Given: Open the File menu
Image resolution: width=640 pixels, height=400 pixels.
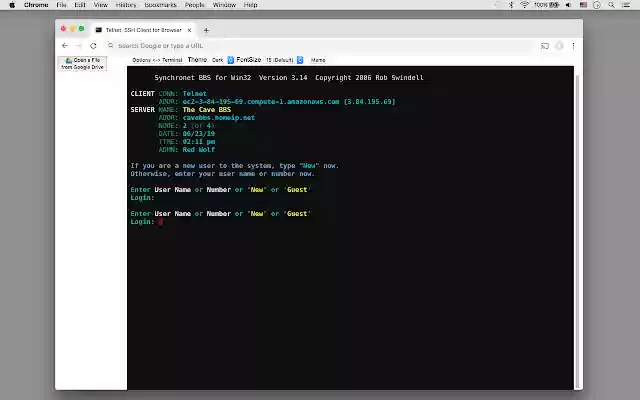Looking at the screenshot, I should point(61,5).
